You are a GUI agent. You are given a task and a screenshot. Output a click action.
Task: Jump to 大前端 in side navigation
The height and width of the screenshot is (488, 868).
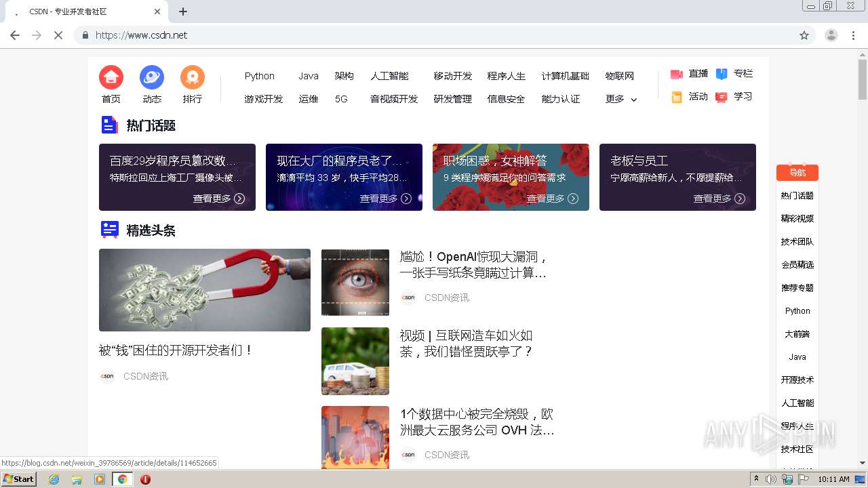(x=797, y=334)
